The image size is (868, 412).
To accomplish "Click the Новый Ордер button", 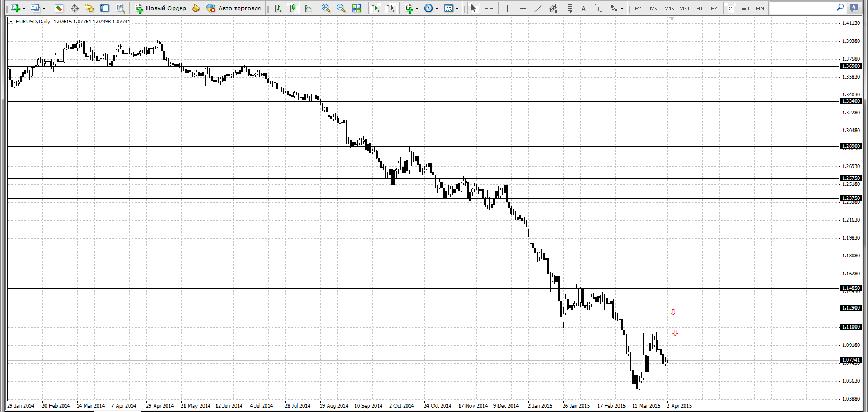I will (x=161, y=8).
